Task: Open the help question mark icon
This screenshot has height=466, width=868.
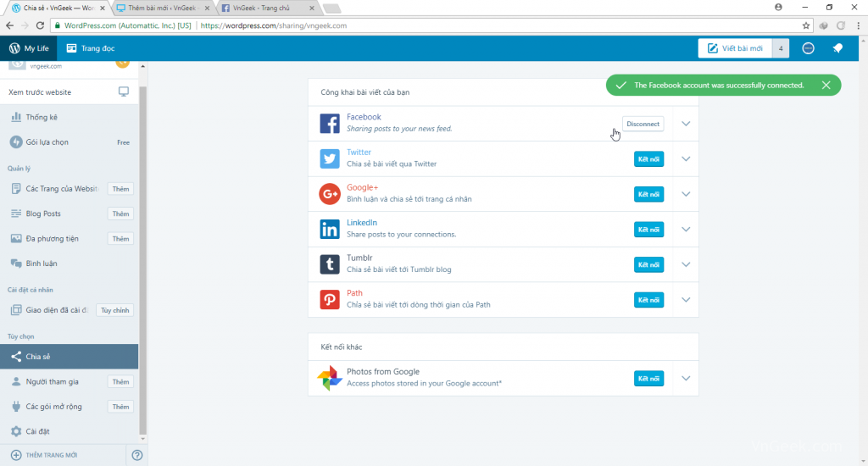Action: [137, 455]
